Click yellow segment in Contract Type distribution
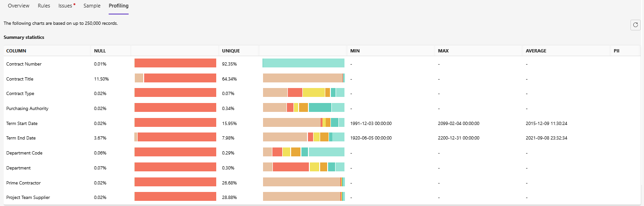Screen dimensions: 644x206 coord(314,93)
